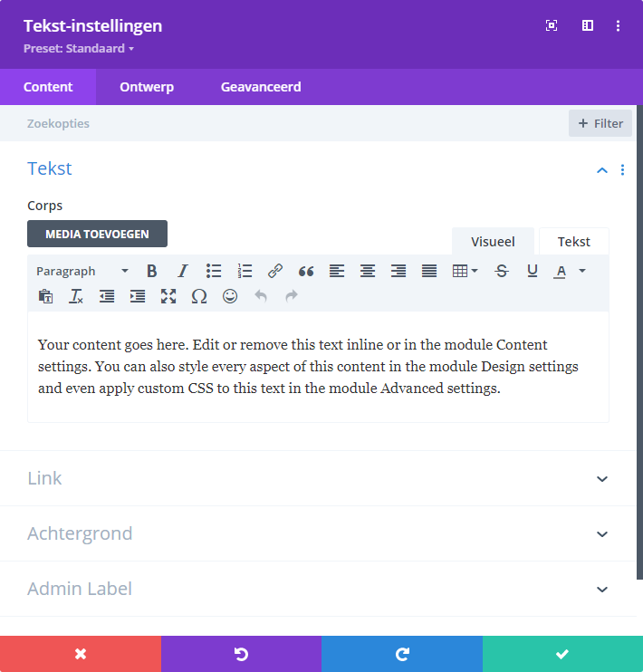Snap modal to sidebar icon
Image resolution: width=643 pixels, height=672 pixels.
tap(588, 25)
